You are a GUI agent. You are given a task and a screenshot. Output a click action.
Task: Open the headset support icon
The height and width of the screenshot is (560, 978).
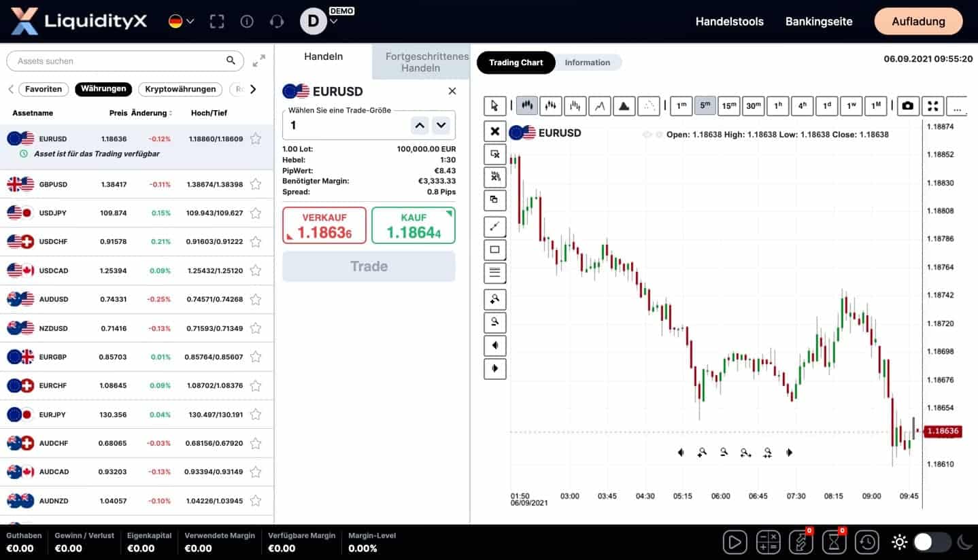[x=277, y=21]
